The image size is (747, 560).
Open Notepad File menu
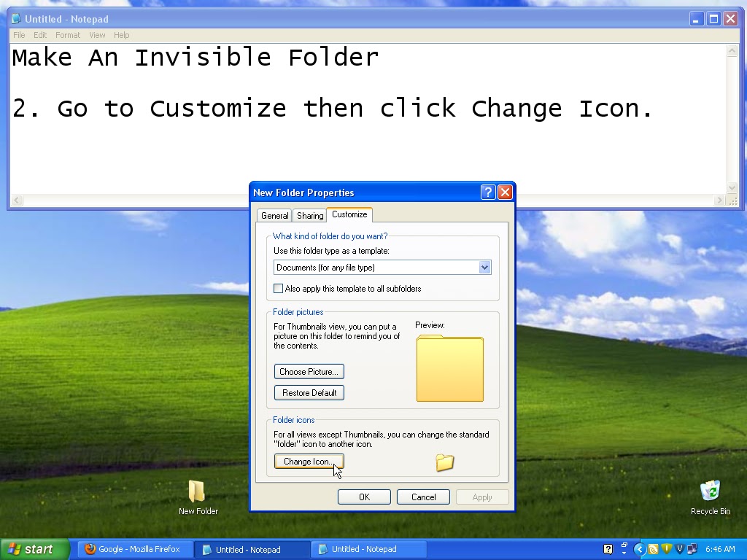19,35
